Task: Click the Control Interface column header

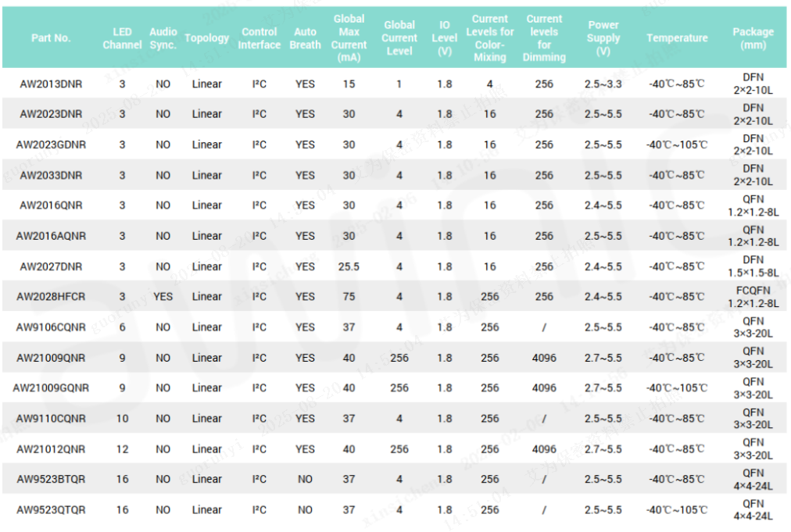Action: [259, 37]
